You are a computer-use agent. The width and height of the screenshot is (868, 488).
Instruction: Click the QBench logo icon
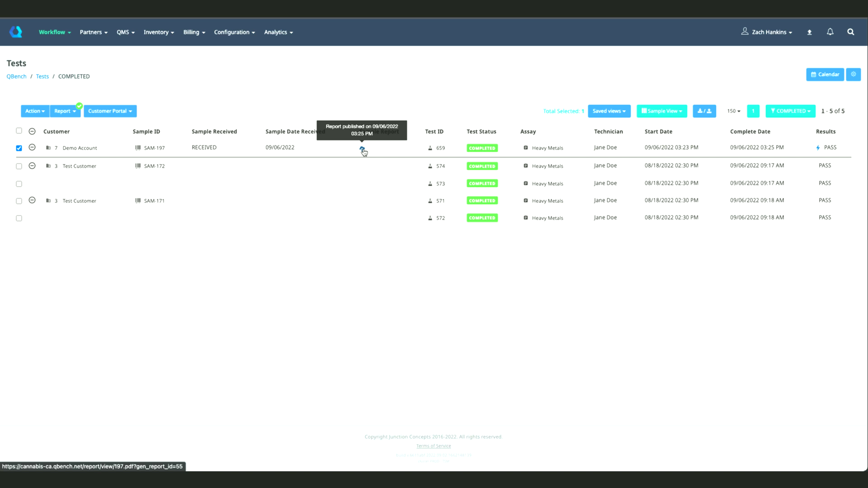(16, 32)
